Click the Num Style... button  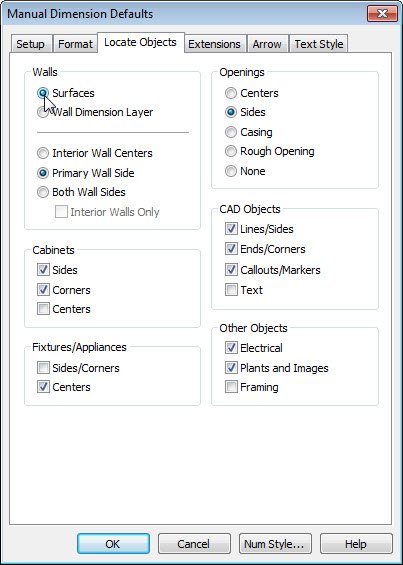[275, 544]
